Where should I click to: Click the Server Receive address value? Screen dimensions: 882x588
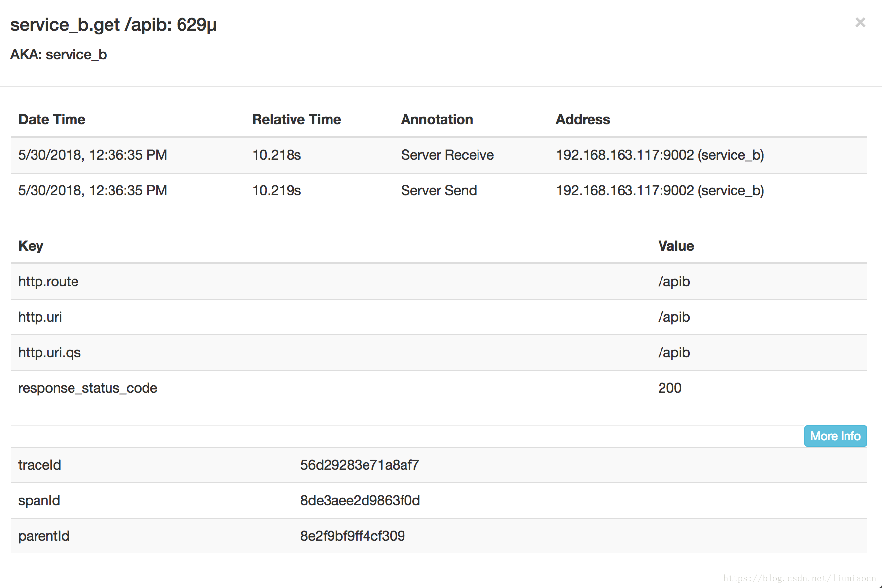[x=660, y=155]
